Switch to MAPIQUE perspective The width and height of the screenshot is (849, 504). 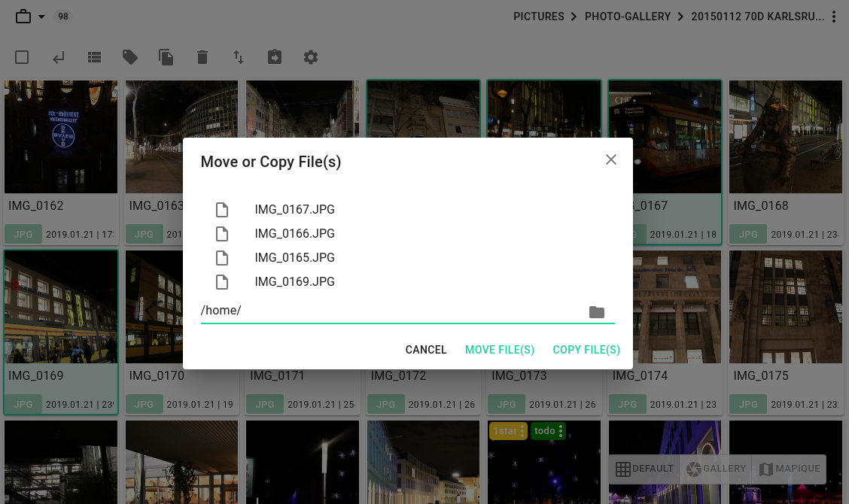pyautogui.click(x=790, y=469)
